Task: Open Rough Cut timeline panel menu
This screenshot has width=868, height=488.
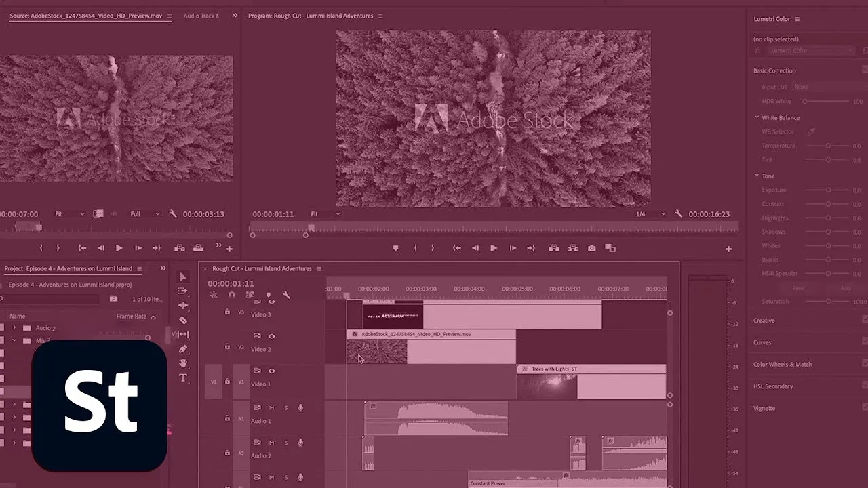Action: click(319, 269)
